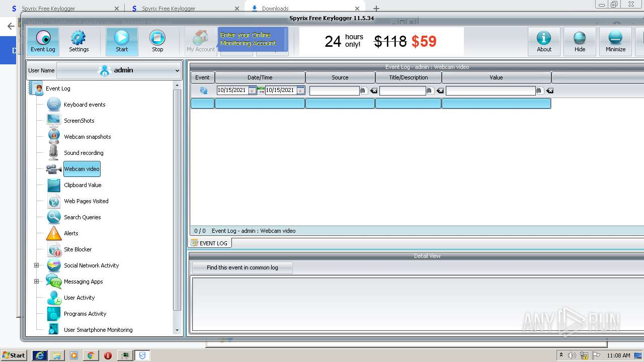644x362 pixels.
Task: Sort by Title/Description column header
Action: (409, 77)
